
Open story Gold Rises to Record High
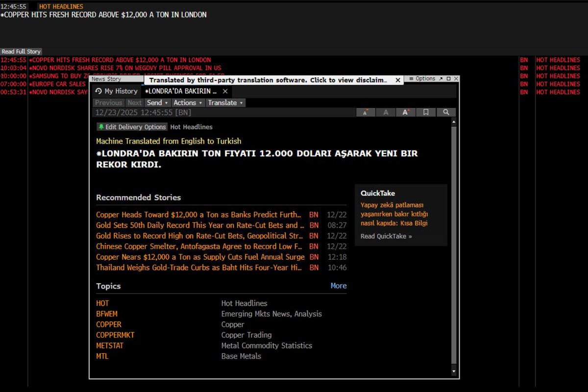pos(200,236)
